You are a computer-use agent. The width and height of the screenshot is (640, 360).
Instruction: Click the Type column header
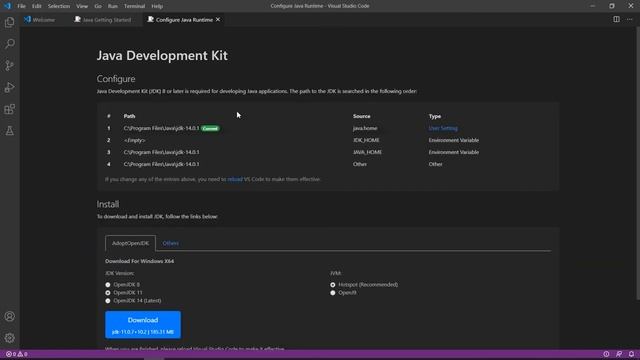[435, 116]
